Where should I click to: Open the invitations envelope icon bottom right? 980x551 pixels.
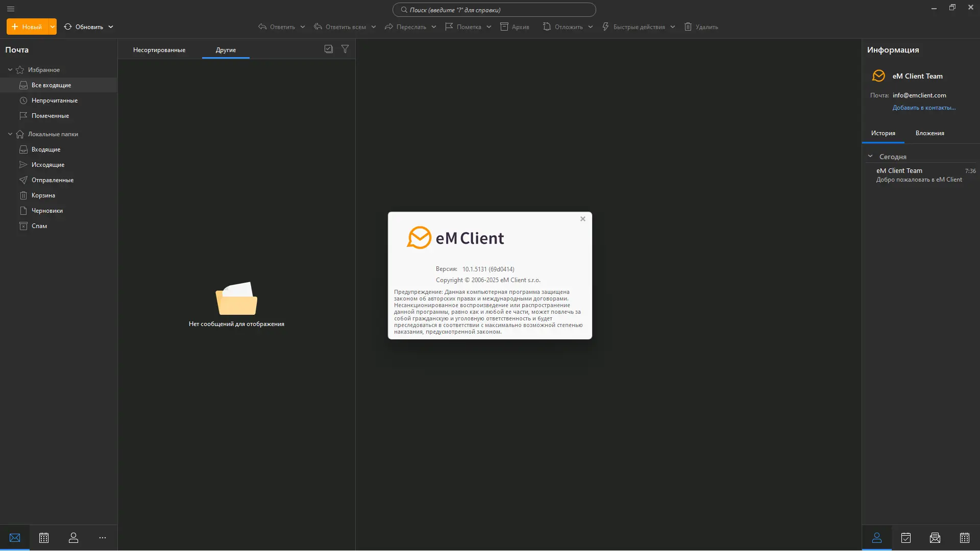[x=935, y=538]
